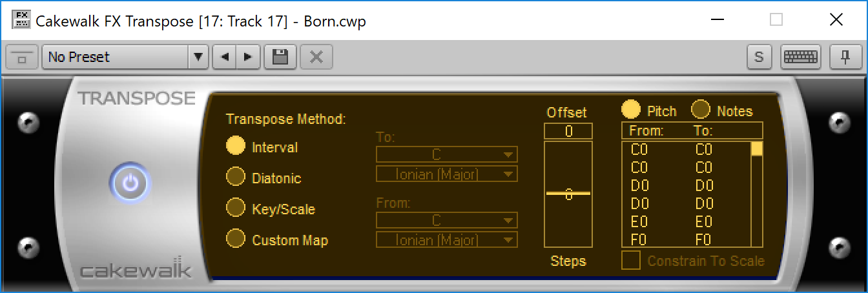Click the Offset steps slider handle
This screenshot has height=293, width=868.
click(568, 194)
